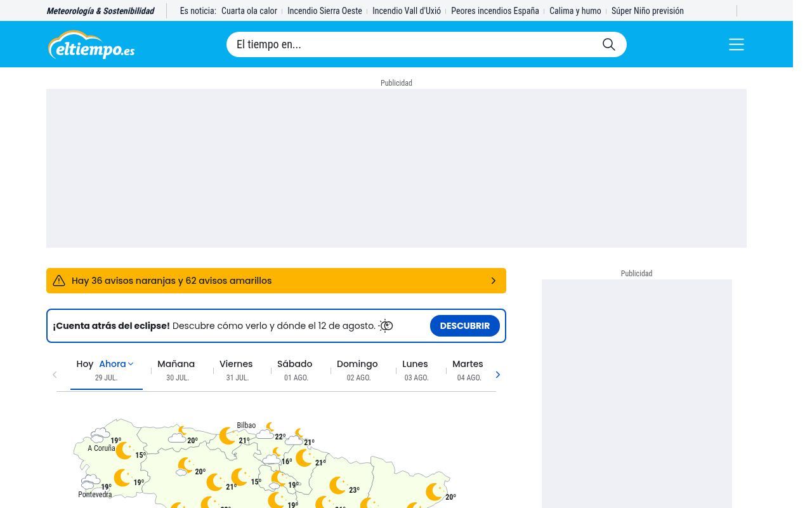The width and height of the screenshot is (812, 508).
Task: Click the A Coruña city label on map
Action: point(101,448)
